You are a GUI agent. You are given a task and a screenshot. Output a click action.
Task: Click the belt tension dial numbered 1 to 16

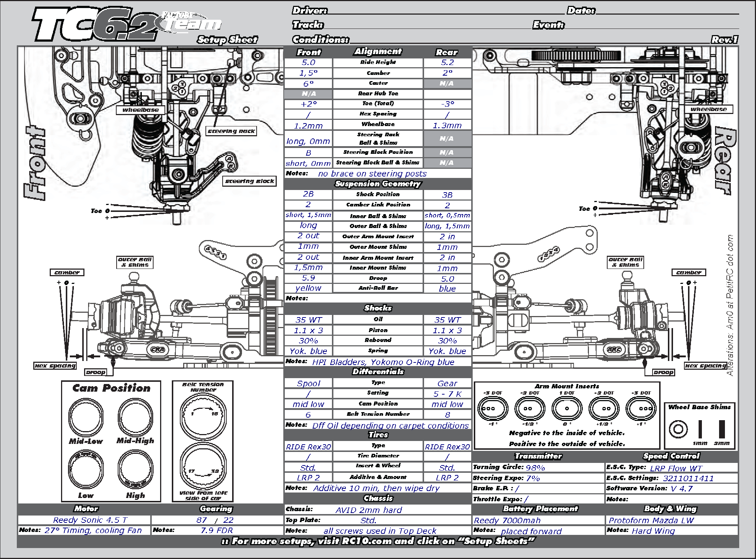tap(203, 416)
